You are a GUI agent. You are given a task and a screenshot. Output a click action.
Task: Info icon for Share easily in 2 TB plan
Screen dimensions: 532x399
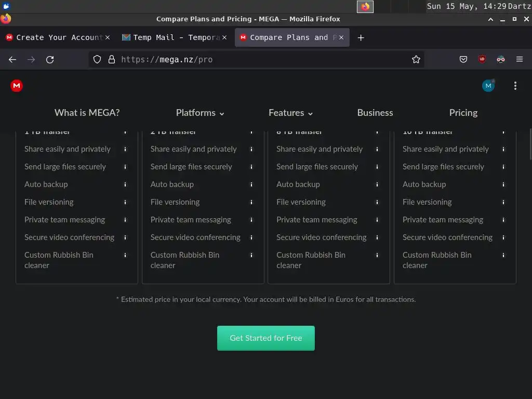[251, 149]
